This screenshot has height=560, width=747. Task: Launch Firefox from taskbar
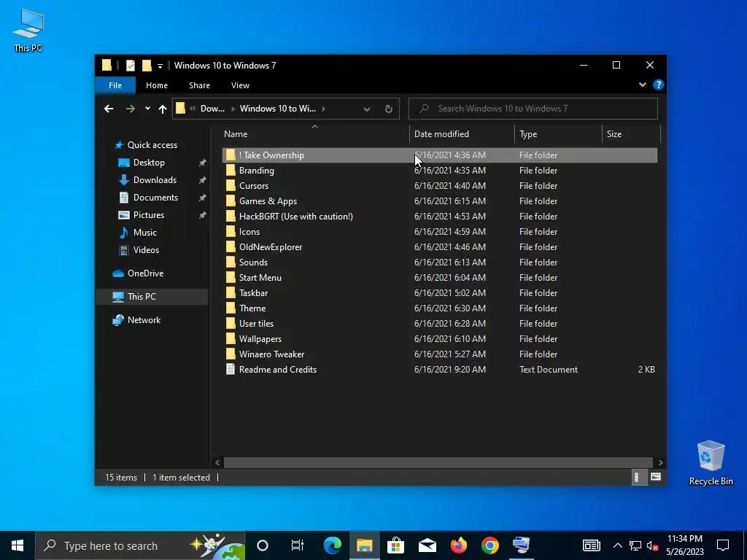459,545
